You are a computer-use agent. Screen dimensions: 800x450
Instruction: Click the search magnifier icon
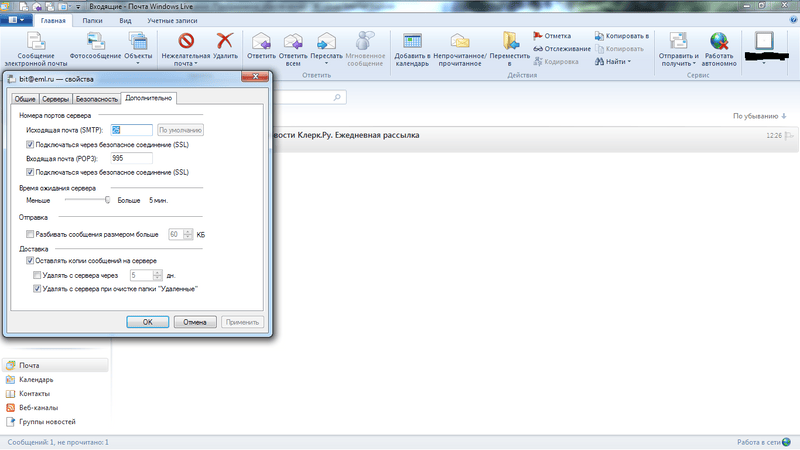(x=337, y=97)
